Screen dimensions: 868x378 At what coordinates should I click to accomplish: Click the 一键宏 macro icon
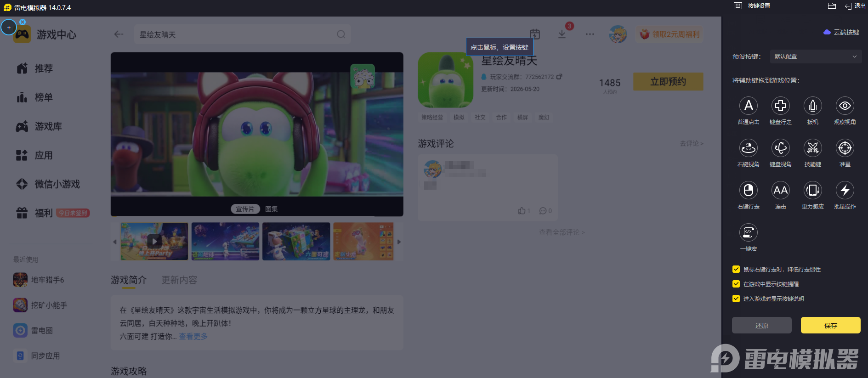(x=749, y=232)
